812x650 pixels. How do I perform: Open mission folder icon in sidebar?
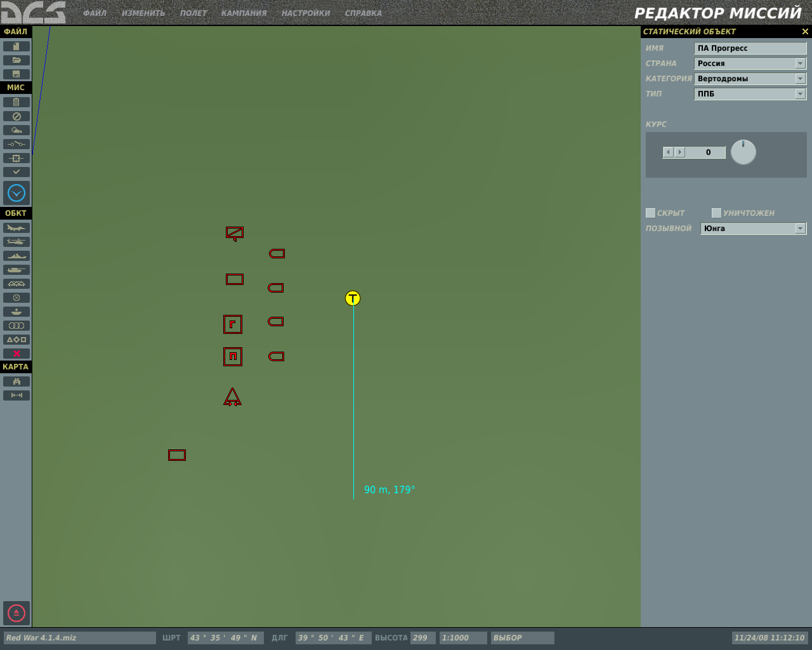(16, 60)
